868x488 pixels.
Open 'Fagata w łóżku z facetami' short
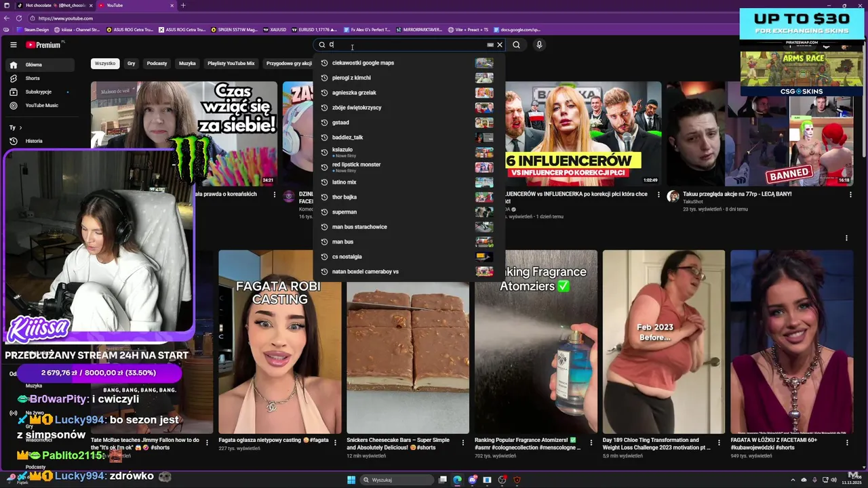click(x=791, y=342)
